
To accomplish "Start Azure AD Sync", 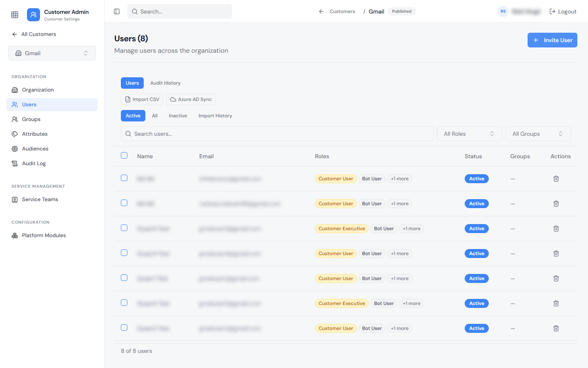I will pyautogui.click(x=191, y=99).
